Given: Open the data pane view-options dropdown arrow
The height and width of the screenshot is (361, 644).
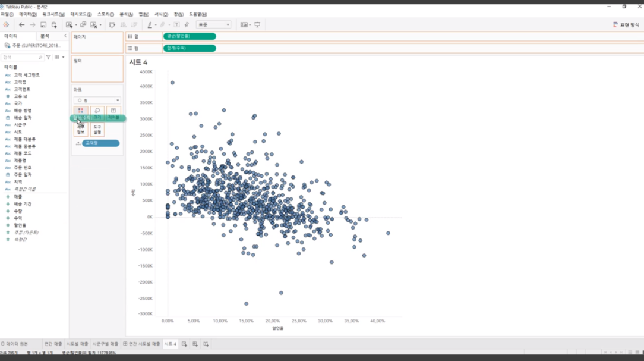Looking at the screenshot, I should [x=63, y=57].
